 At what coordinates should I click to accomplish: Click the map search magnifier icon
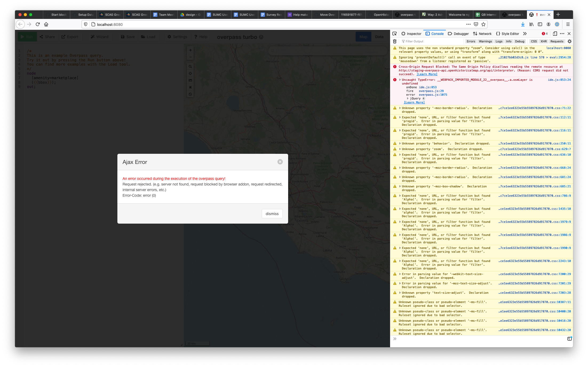190,66
